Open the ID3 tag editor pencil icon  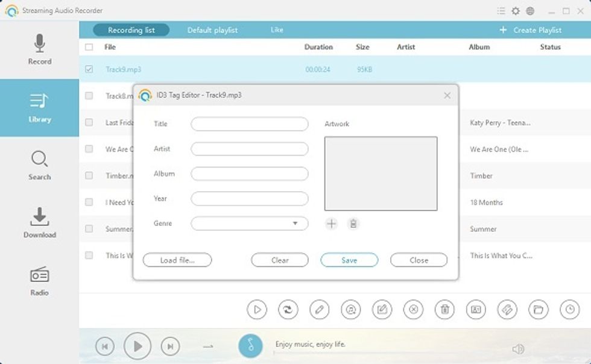[x=320, y=309]
